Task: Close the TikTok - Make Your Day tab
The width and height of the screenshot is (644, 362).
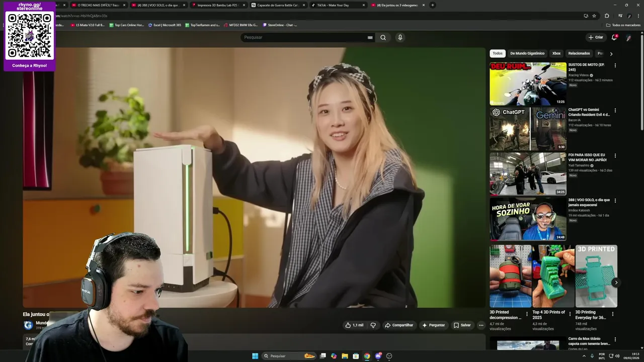Action: pyautogui.click(x=364, y=5)
